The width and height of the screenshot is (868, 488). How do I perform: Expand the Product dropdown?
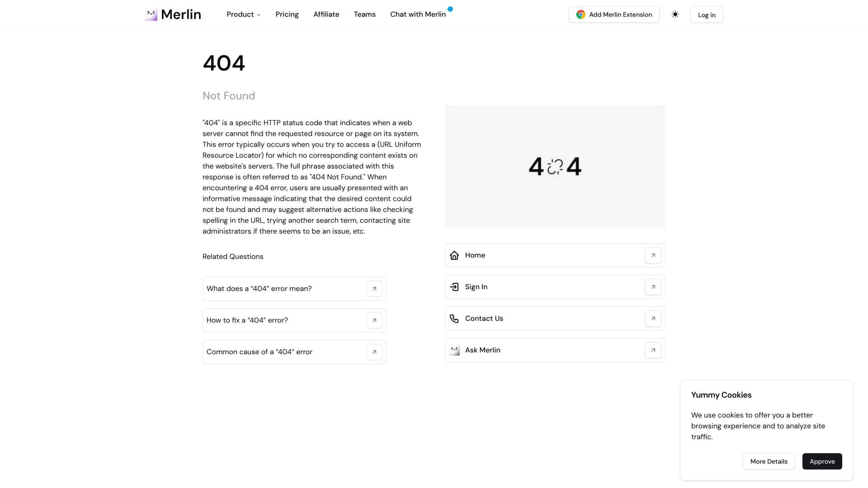click(x=243, y=14)
